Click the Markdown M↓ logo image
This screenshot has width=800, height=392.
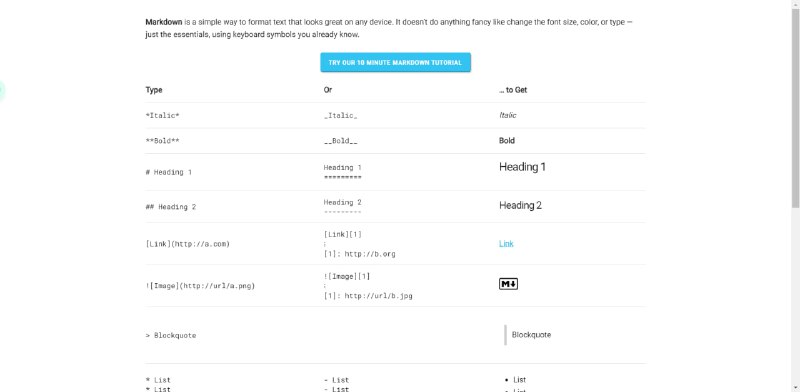tap(508, 284)
